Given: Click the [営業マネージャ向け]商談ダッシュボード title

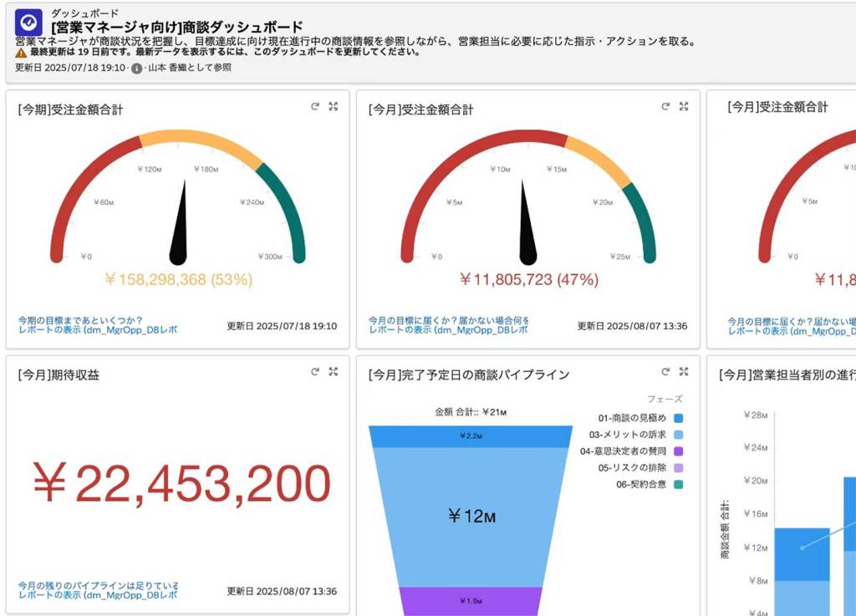Looking at the screenshot, I should (177, 27).
